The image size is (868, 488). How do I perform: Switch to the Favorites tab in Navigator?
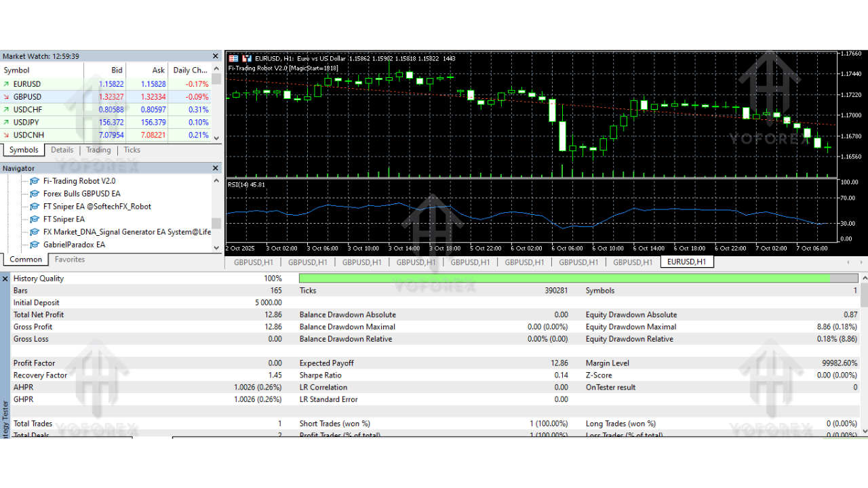[x=68, y=259]
